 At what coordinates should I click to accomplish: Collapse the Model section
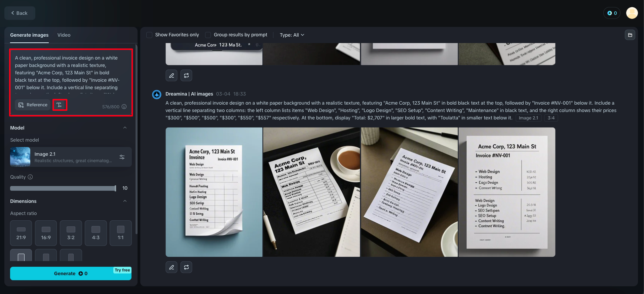[x=125, y=128]
